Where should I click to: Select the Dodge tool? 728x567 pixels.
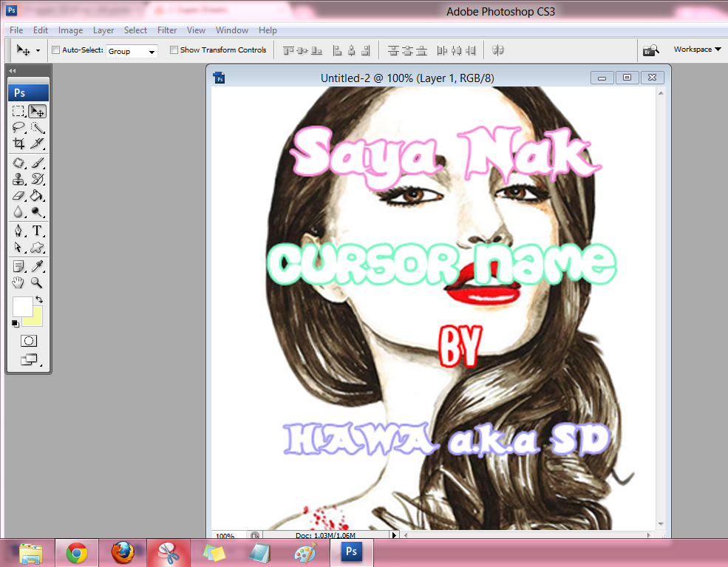click(x=37, y=211)
